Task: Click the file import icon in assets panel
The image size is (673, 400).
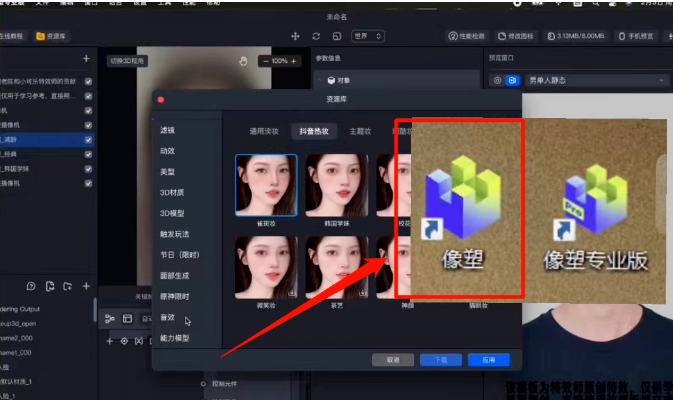Action: [x=50, y=286]
